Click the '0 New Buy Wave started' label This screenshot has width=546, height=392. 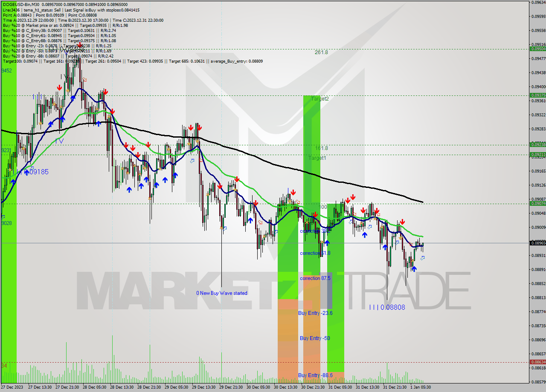click(222, 293)
